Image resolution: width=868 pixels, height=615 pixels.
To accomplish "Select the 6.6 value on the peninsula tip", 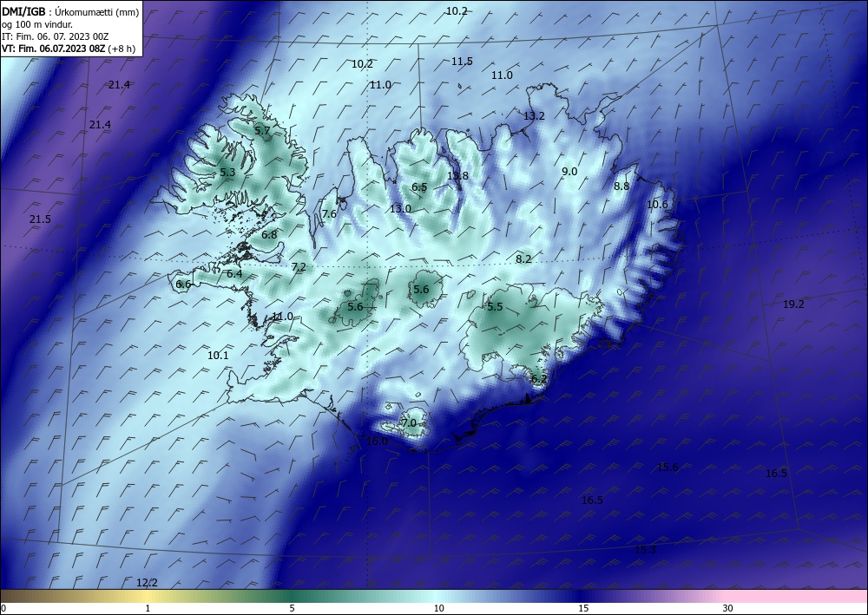I will pyautogui.click(x=183, y=285).
